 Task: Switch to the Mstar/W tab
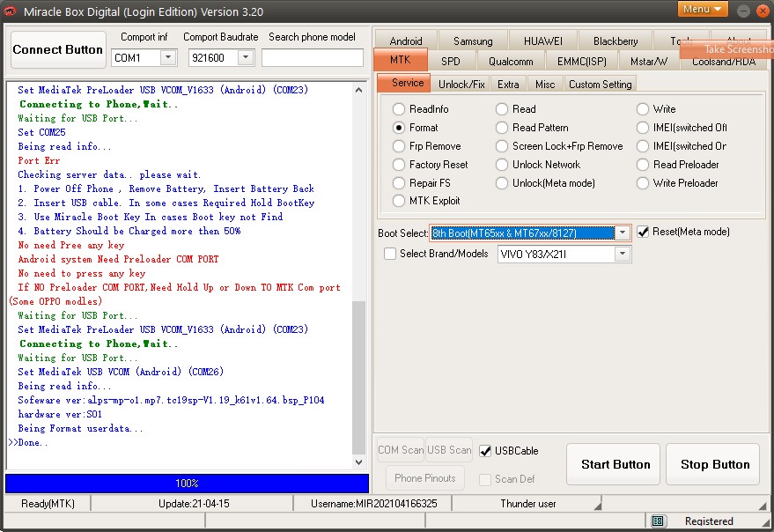click(649, 61)
